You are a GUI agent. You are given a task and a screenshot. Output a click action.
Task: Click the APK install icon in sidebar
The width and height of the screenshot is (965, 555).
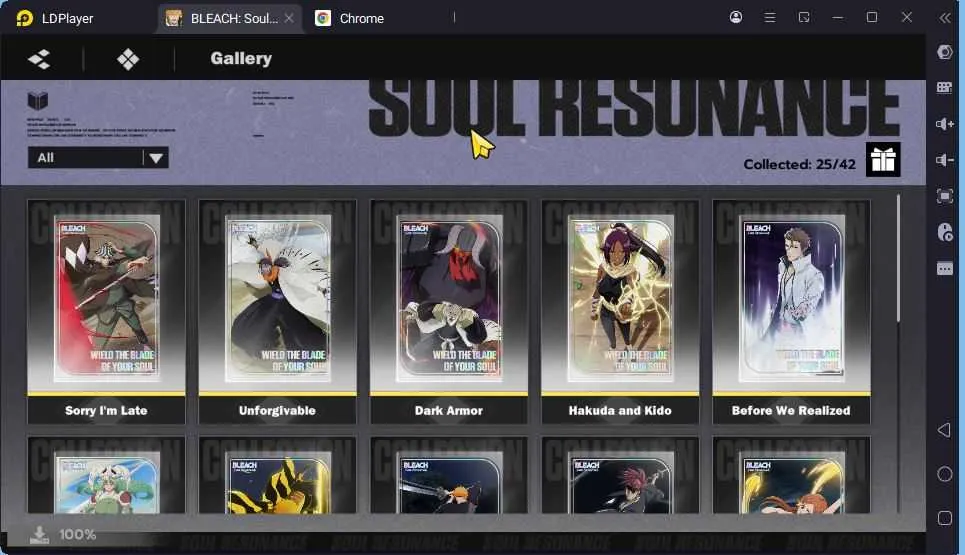click(945, 232)
